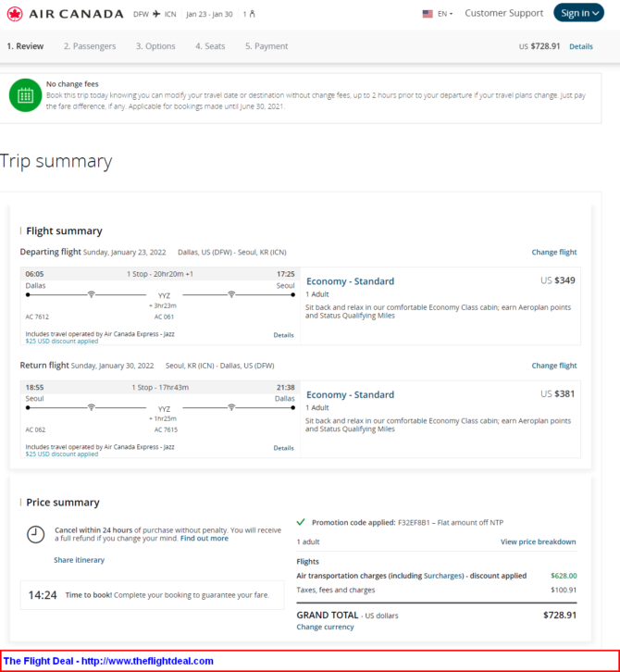The height and width of the screenshot is (672, 620).
Task: Go to the 3. Options step
Action: 155,46
